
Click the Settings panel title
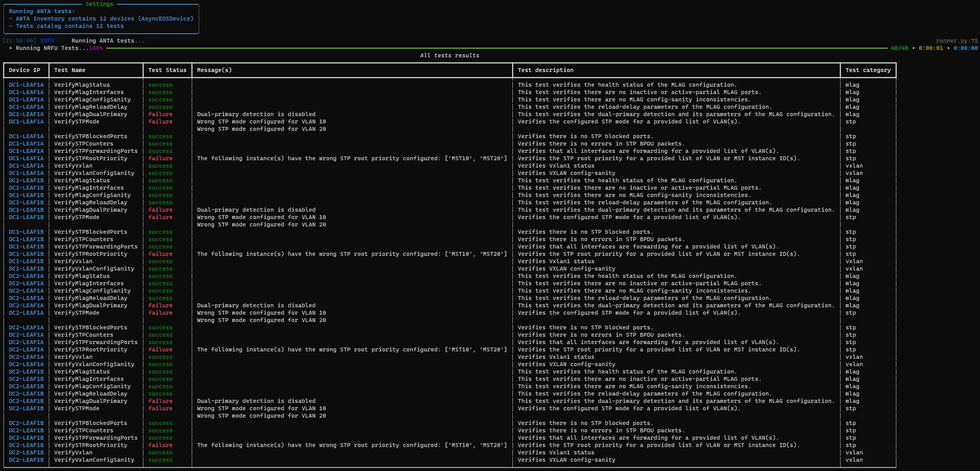(x=100, y=4)
